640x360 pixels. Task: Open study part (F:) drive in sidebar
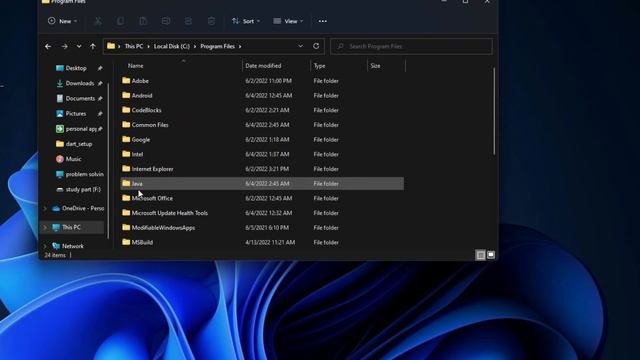[x=82, y=189]
